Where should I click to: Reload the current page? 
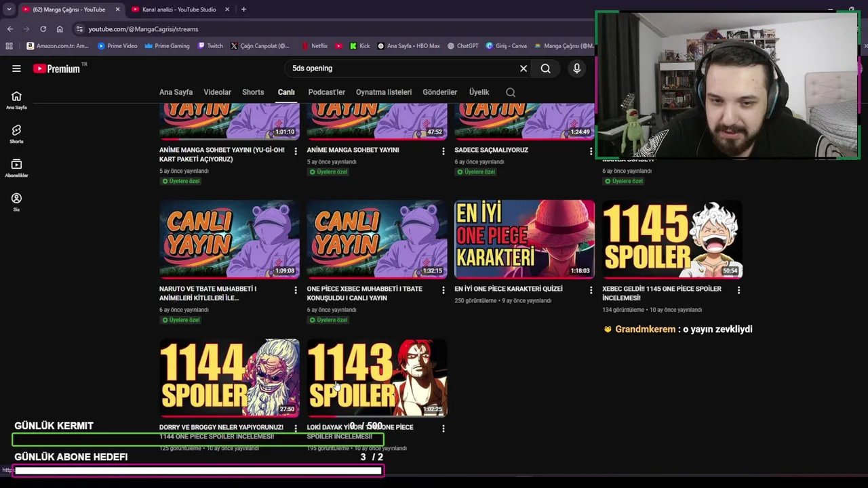(43, 29)
